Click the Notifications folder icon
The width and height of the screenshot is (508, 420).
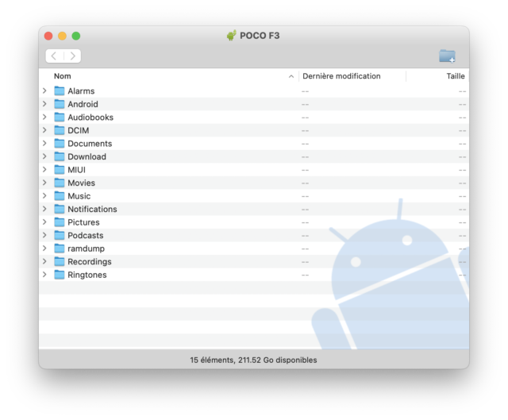tap(60, 209)
